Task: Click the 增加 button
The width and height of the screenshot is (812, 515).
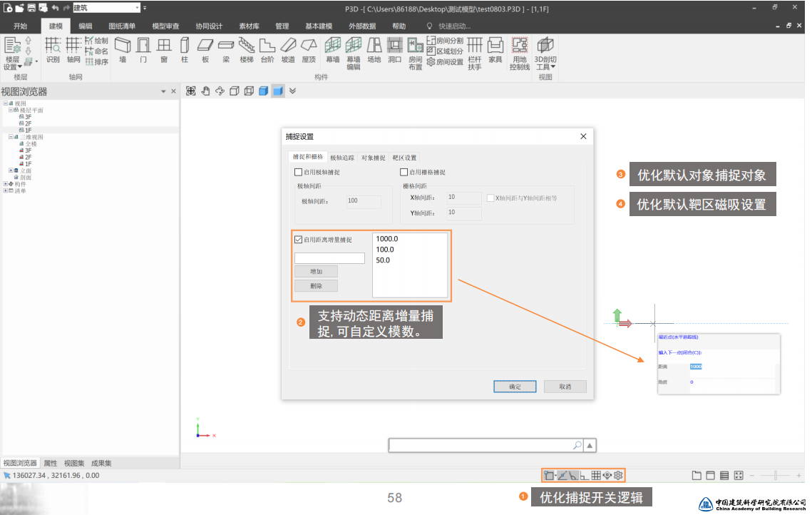Action: tap(316, 272)
